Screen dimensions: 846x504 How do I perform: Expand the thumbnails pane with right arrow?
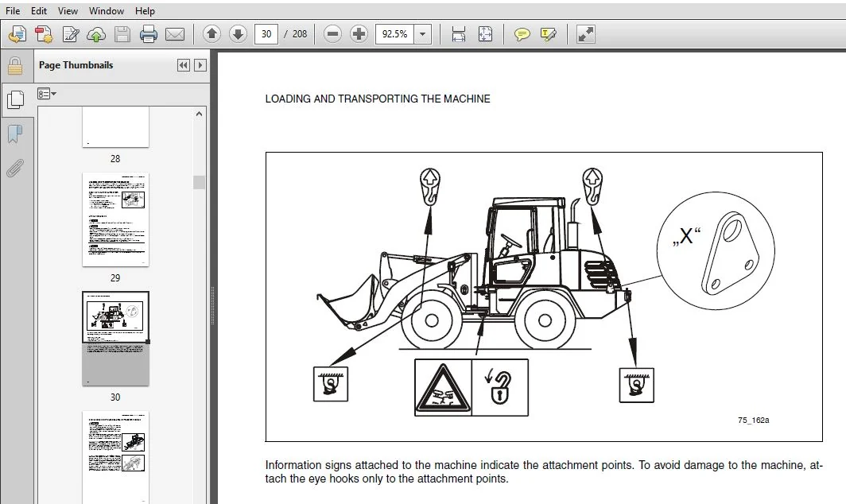tap(200, 65)
